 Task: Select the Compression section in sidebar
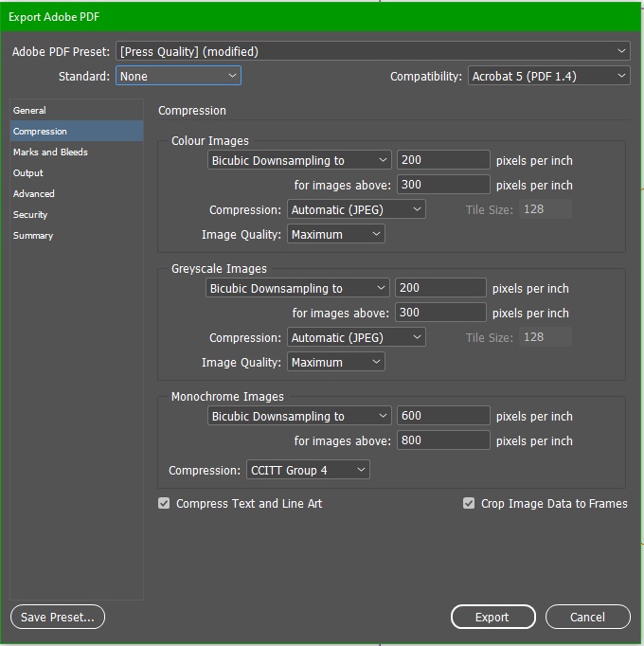[77, 131]
